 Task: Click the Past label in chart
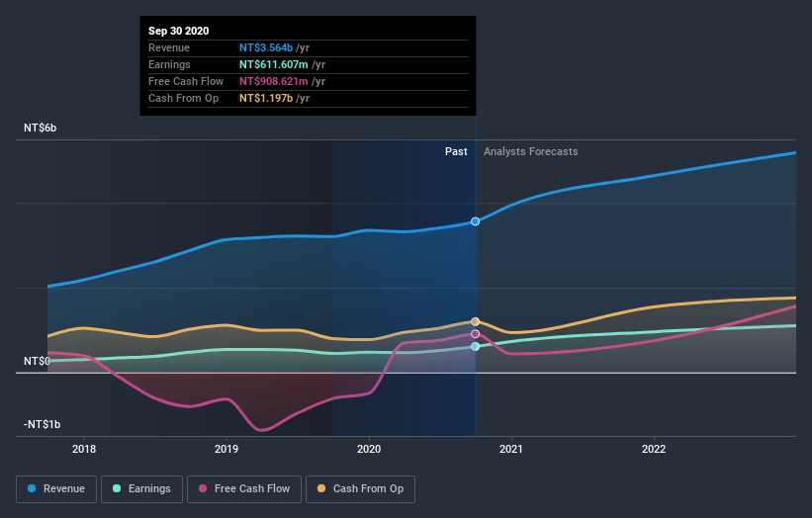[456, 151]
